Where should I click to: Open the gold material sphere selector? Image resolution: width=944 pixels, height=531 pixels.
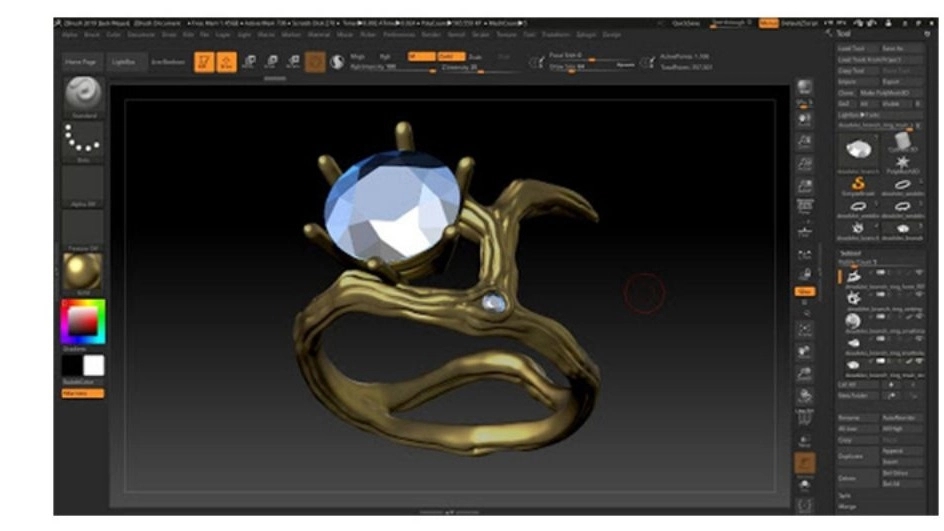tap(84, 272)
